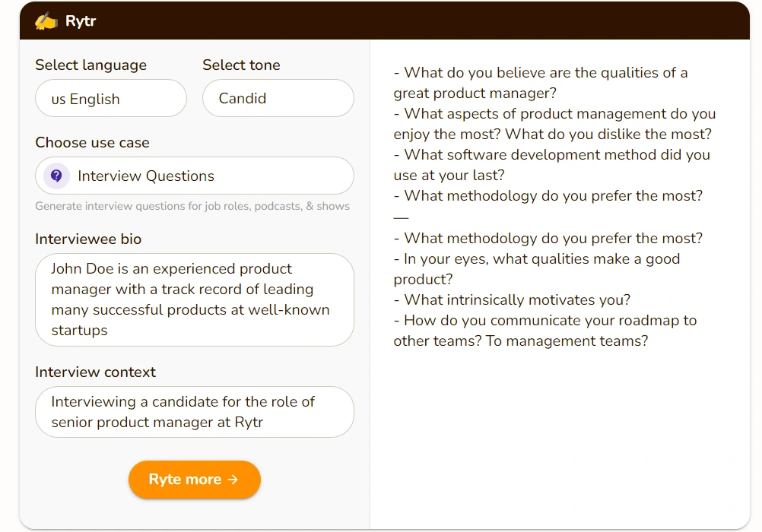Open the Candid tone dropdown

point(278,99)
